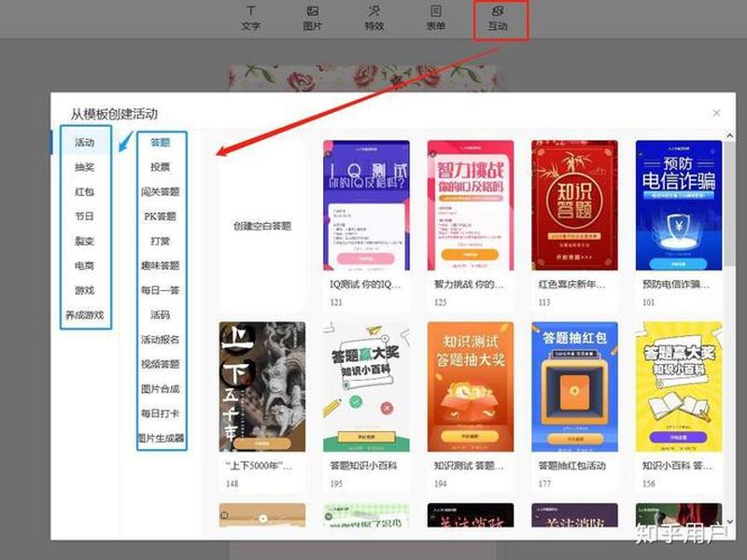Choose the 闯关答题 subcategory

tap(161, 191)
